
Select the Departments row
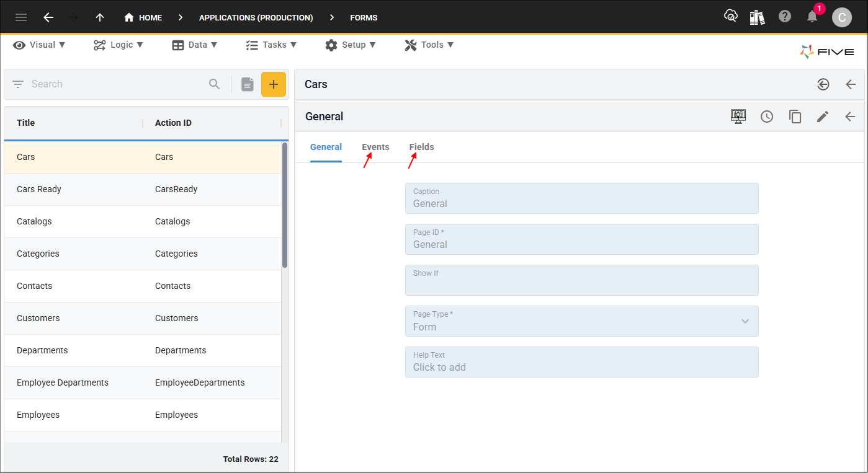[143, 350]
